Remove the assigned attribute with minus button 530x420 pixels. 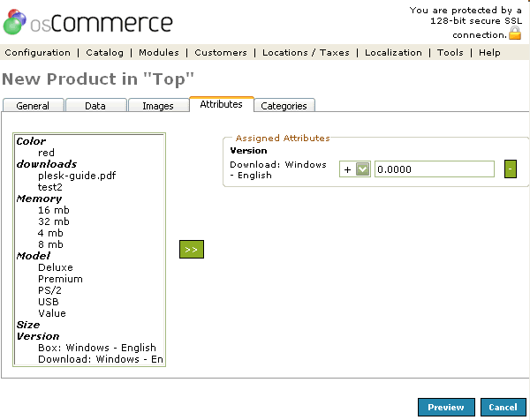coord(510,169)
